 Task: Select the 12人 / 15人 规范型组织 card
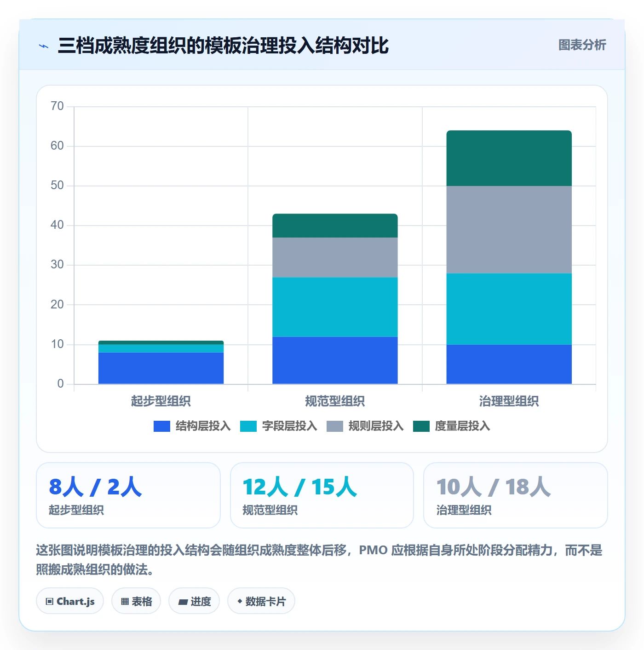point(322,495)
